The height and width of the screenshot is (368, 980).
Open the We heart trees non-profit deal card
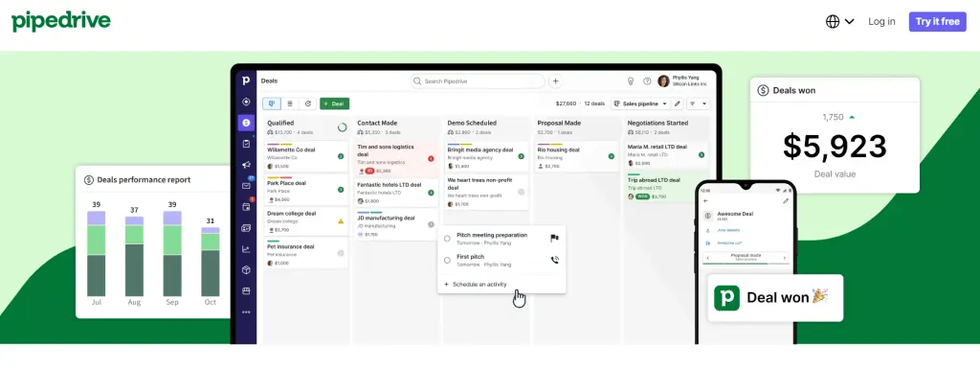(x=486, y=191)
